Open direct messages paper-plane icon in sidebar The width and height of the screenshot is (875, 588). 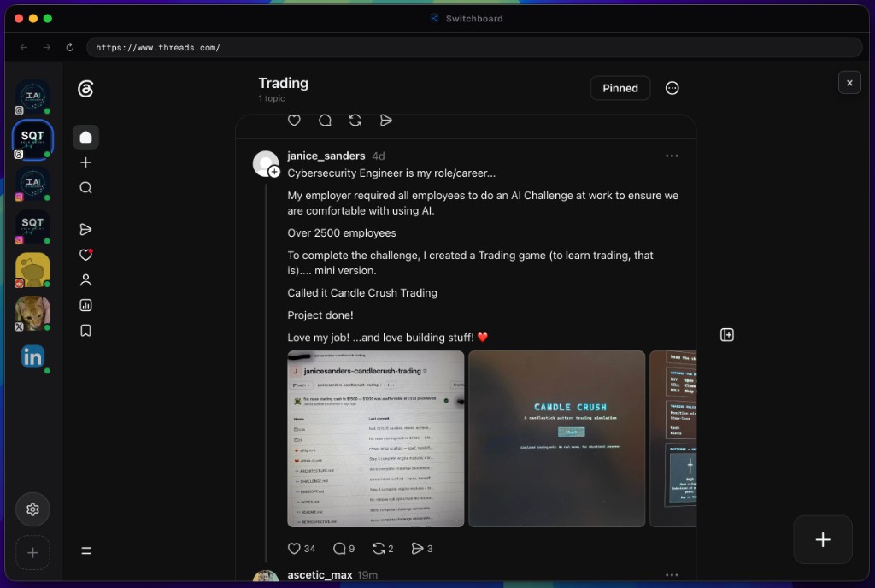point(85,229)
